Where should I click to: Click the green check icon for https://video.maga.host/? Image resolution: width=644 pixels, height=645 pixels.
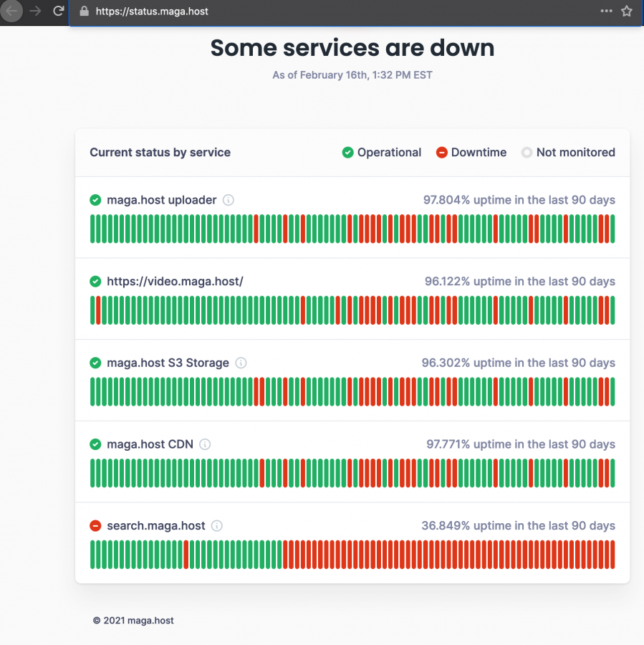[95, 282]
